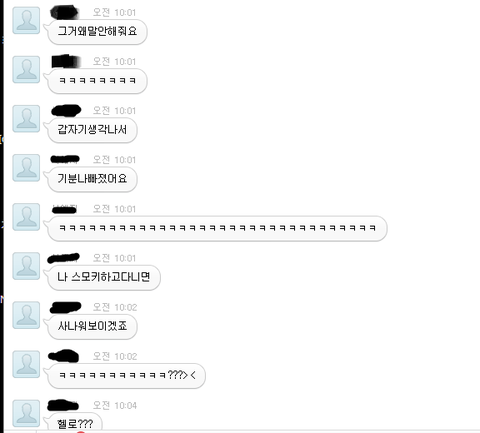
Task: Click avatar beside ㅋㅋㅋ???>< message
Action: click(x=26, y=364)
